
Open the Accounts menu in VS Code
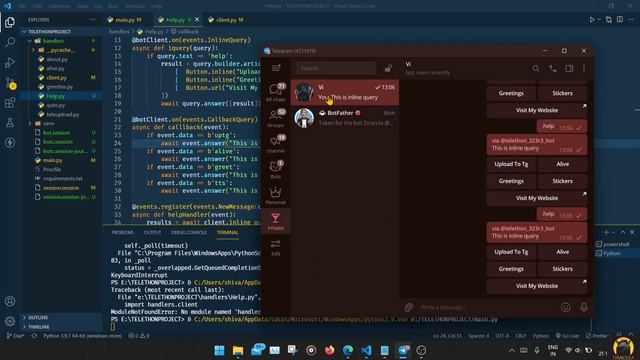[x=10, y=301]
